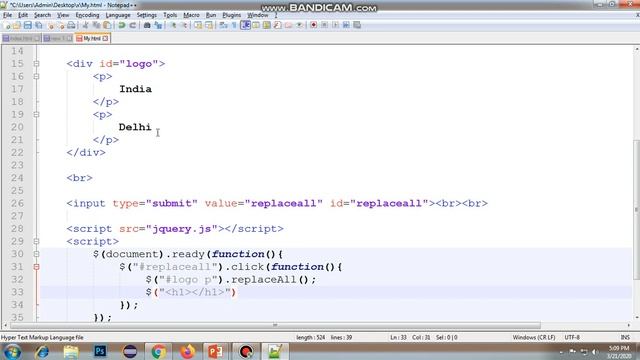Collapse the p fold on line 19
The image size is (640, 360).
(36, 114)
